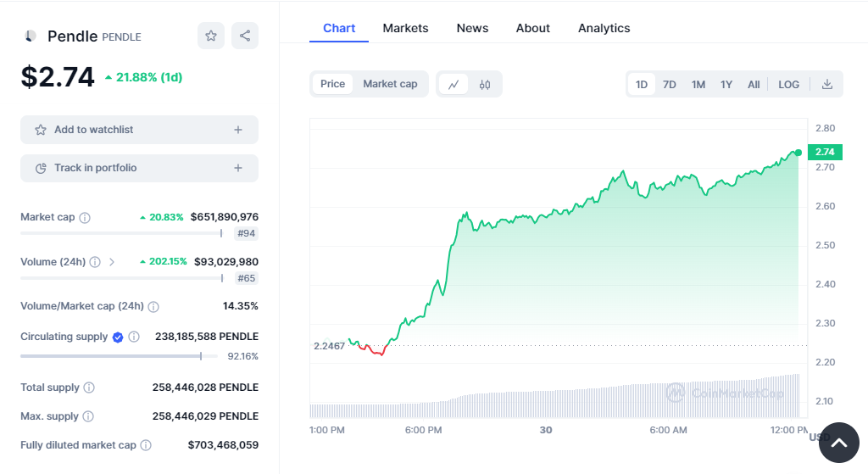Viewport: 868px width, 474px height.
Task: Click the $93,029,980 volume value
Action: (x=225, y=261)
